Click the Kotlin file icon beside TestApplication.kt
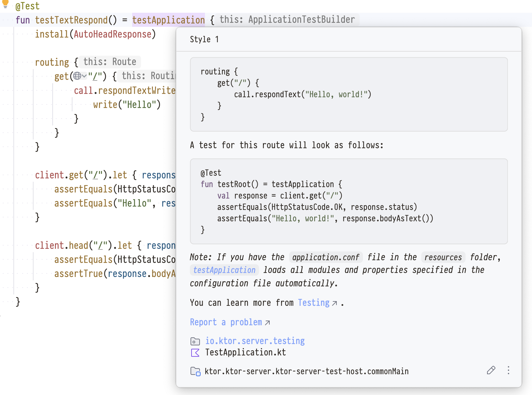532x395 pixels. [x=195, y=353]
